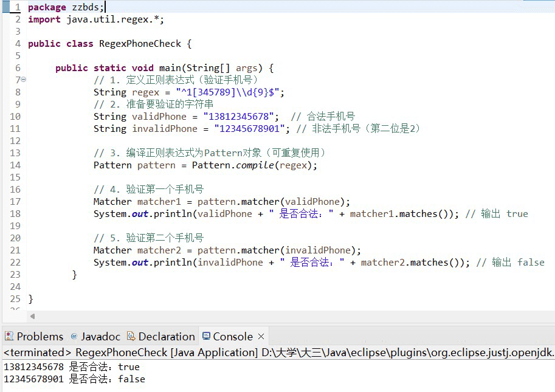
Task: Click the matcher2 variable declaration
Action: coord(159,250)
